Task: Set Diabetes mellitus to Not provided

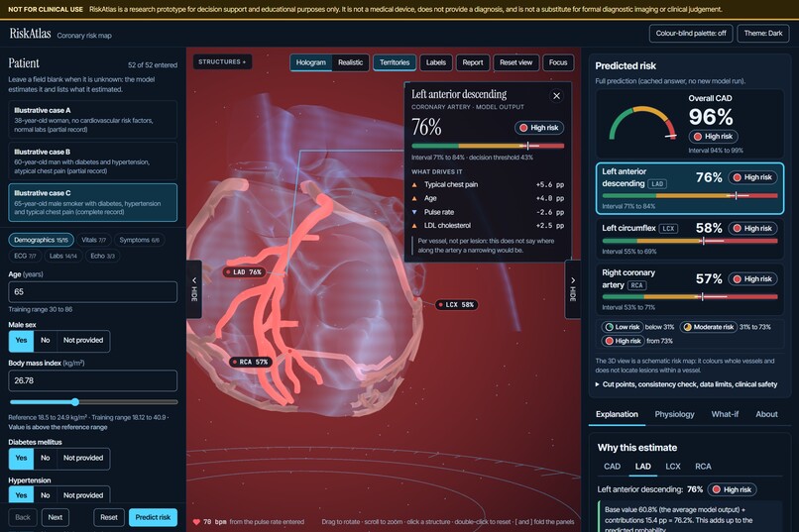Action: point(83,458)
